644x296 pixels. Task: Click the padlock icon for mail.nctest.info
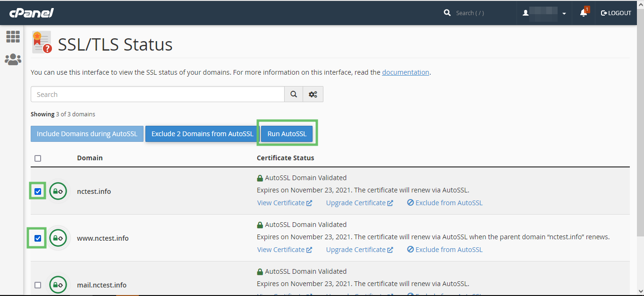[58, 285]
